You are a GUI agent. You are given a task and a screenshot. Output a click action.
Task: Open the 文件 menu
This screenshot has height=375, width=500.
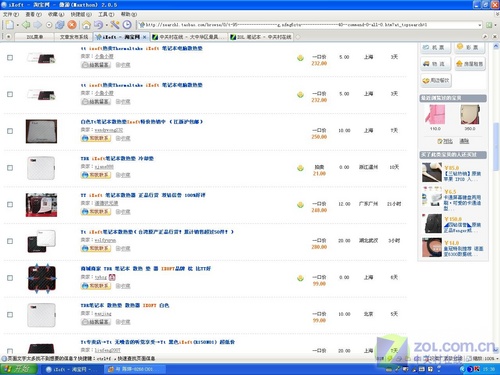pyautogui.click(x=11, y=14)
